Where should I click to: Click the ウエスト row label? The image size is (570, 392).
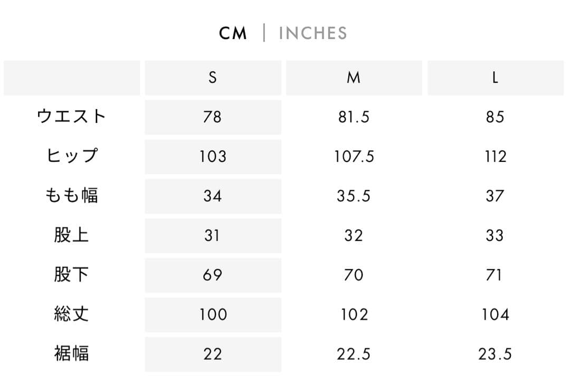(71, 117)
